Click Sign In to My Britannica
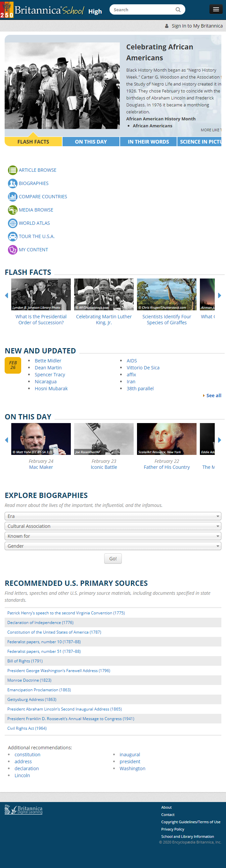This screenshot has width=226, height=868. [197, 26]
